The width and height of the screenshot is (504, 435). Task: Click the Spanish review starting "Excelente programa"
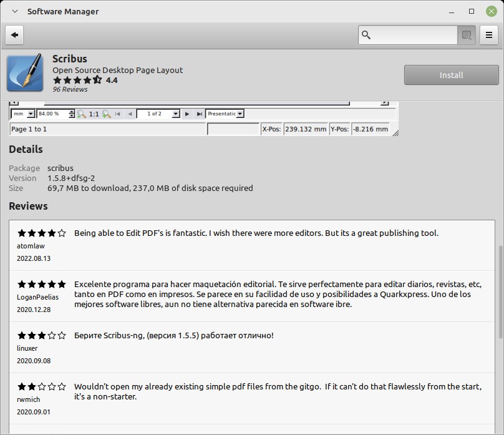[x=278, y=294]
